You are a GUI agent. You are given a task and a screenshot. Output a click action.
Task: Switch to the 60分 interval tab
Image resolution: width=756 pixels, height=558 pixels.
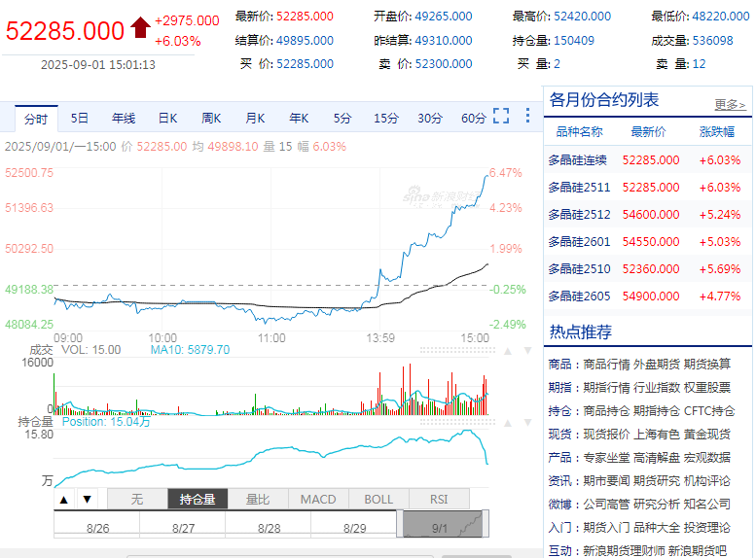(x=474, y=118)
